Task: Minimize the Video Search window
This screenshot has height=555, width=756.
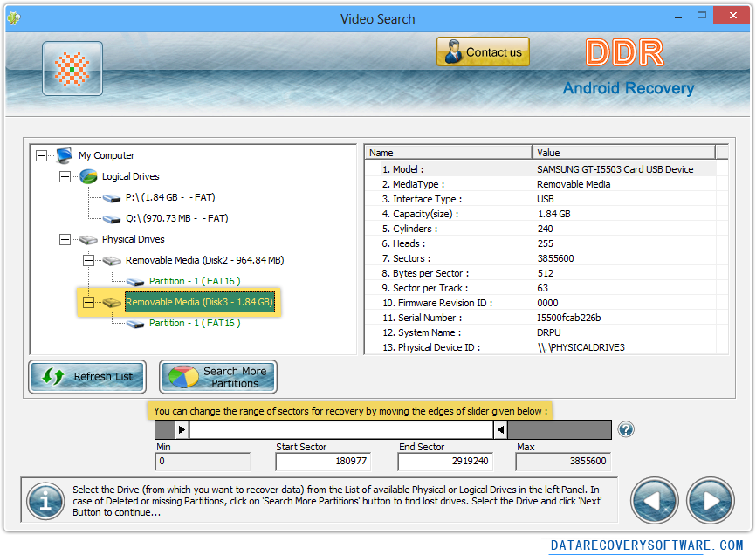Action: tap(678, 17)
